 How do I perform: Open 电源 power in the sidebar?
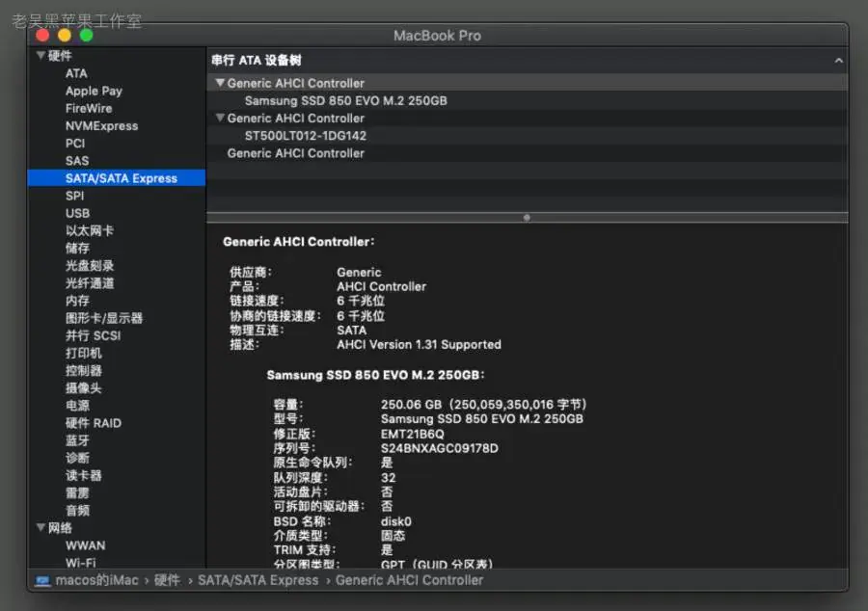(x=77, y=406)
